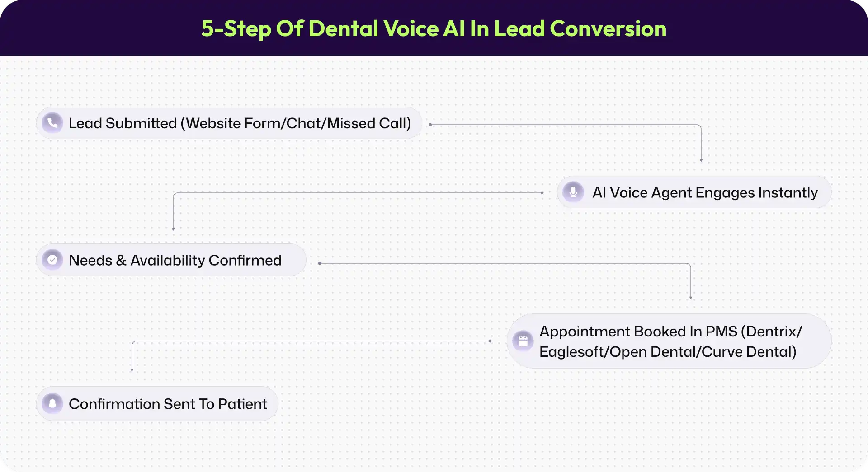Screen dimensions: 868x472
Task: Click the 5-Step Of Dental Voice AI title
Action: [x=434, y=28]
